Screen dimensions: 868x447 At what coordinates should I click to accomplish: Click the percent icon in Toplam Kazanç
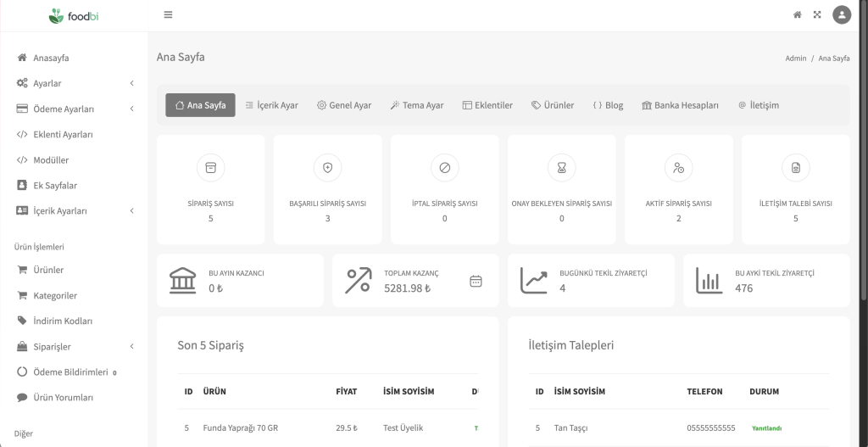(359, 280)
